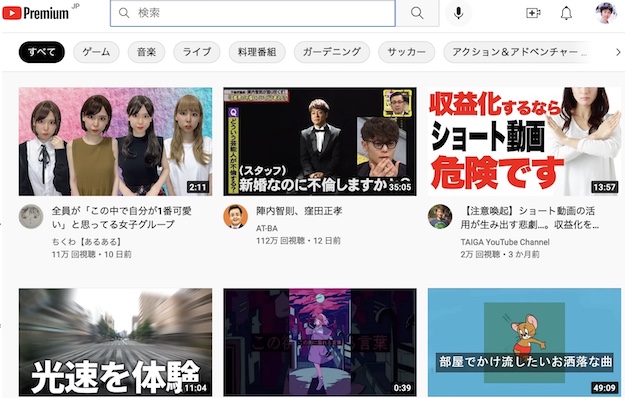Open the create video camera icon
Image resolution: width=625 pixels, height=398 pixels.
[x=533, y=13]
